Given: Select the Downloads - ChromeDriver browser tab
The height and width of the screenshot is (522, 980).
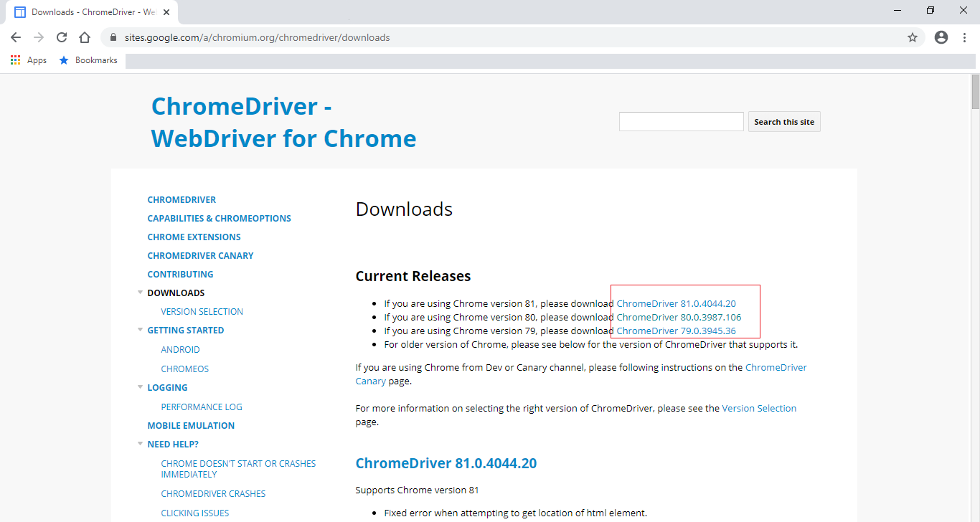Looking at the screenshot, I should coord(92,12).
